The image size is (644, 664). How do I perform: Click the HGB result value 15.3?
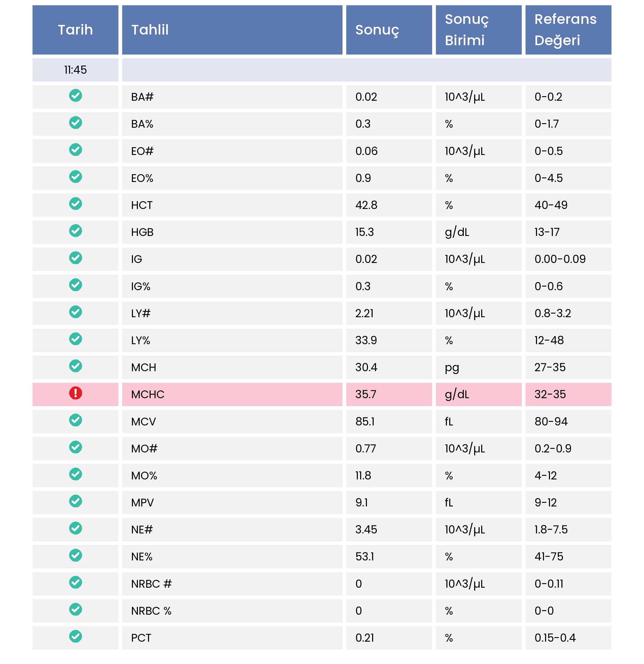[x=364, y=232]
